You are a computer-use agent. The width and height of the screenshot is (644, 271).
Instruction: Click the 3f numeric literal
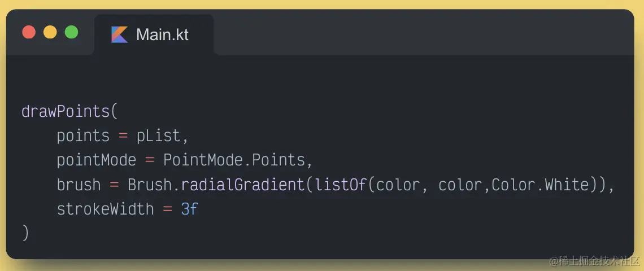(190, 209)
